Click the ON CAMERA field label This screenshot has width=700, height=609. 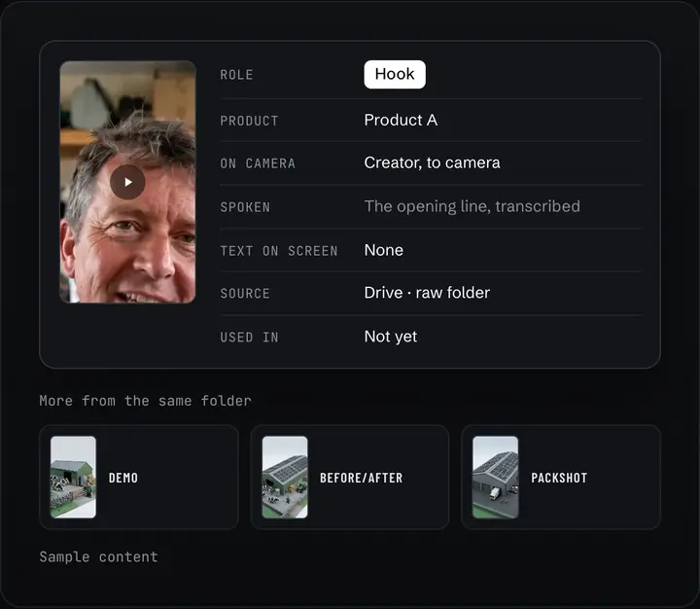pyautogui.click(x=258, y=163)
